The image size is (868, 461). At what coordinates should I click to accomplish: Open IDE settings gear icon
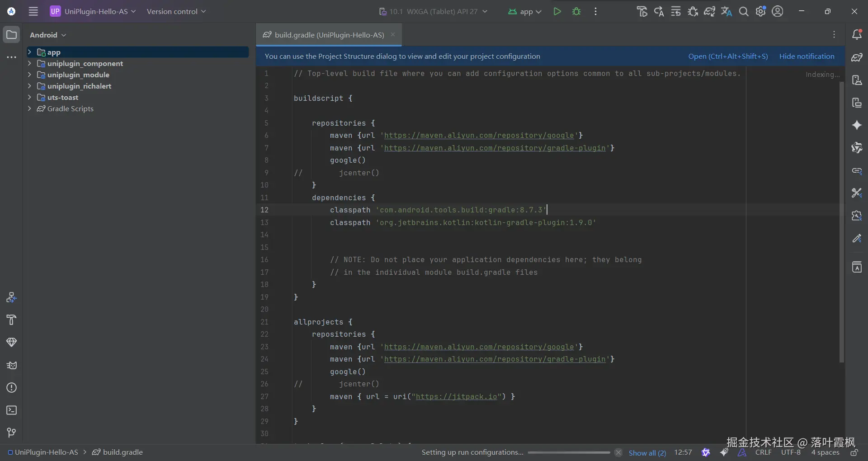point(761,12)
